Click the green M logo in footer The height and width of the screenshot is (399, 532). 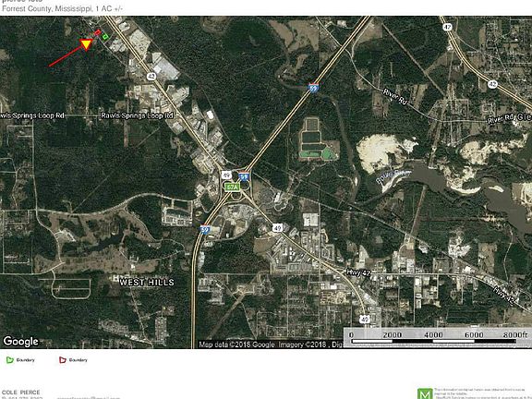[x=425, y=393]
